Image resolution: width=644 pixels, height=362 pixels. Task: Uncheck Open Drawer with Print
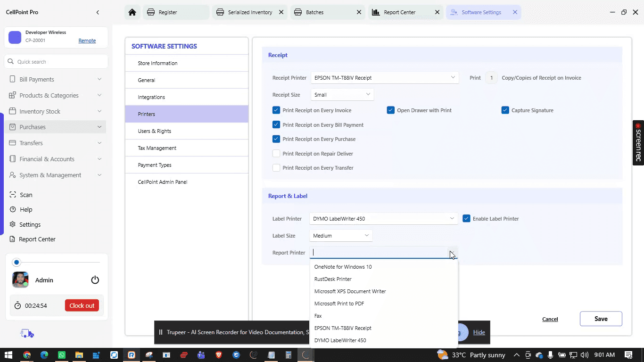tap(390, 110)
